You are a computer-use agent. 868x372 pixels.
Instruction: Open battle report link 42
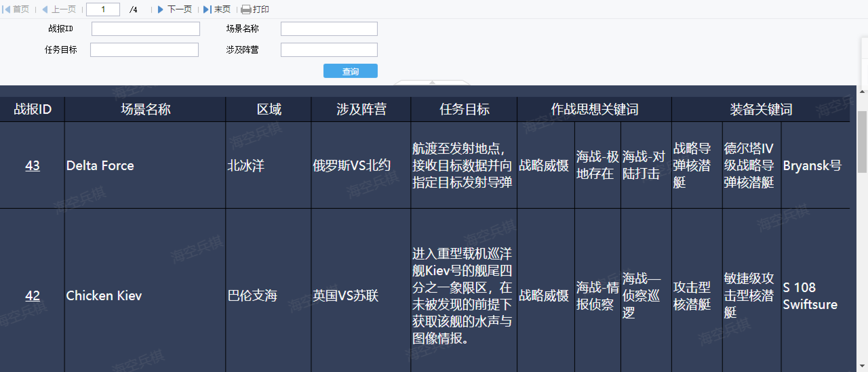tap(32, 296)
